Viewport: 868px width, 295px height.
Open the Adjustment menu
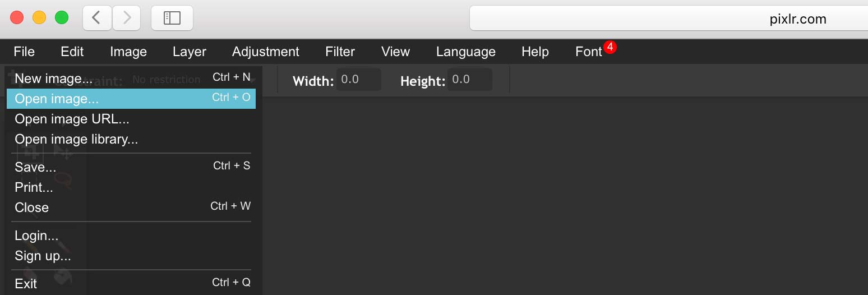(266, 52)
